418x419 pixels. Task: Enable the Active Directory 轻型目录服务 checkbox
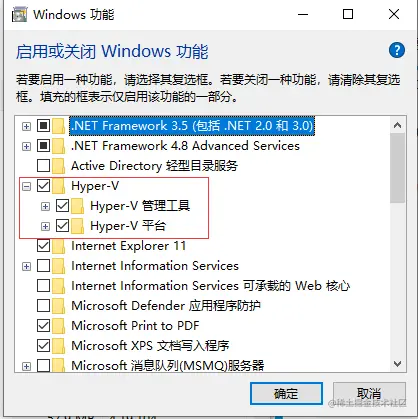(43, 166)
